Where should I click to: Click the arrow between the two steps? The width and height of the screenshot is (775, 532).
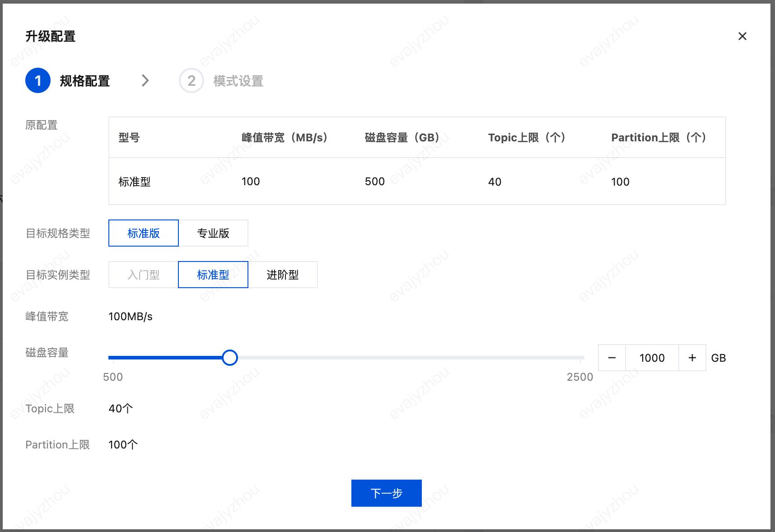(x=145, y=80)
